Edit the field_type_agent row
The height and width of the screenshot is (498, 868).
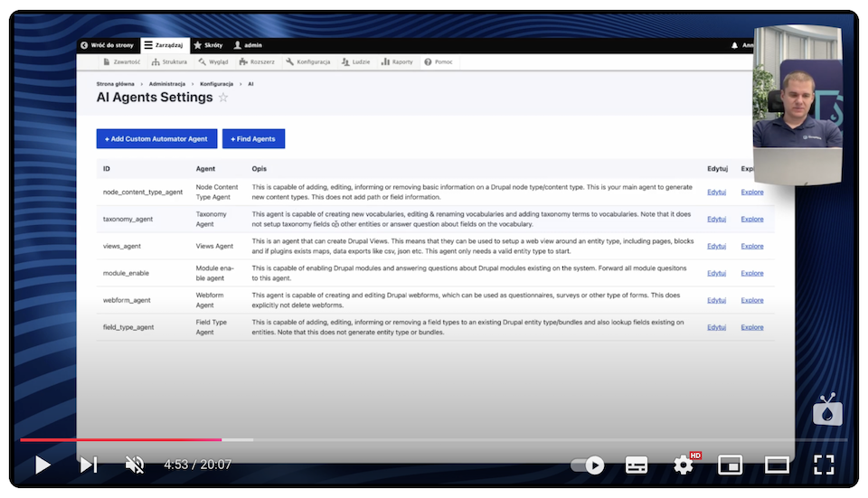[716, 327]
